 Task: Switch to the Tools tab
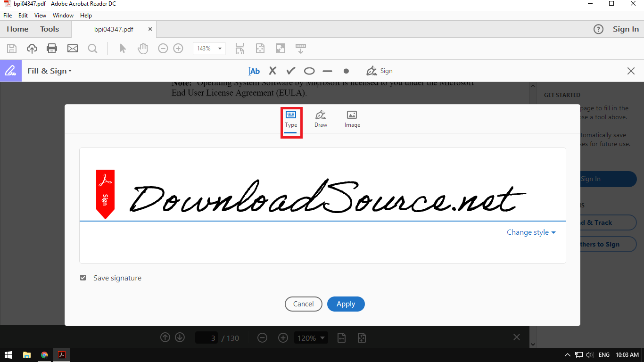coord(50,29)
